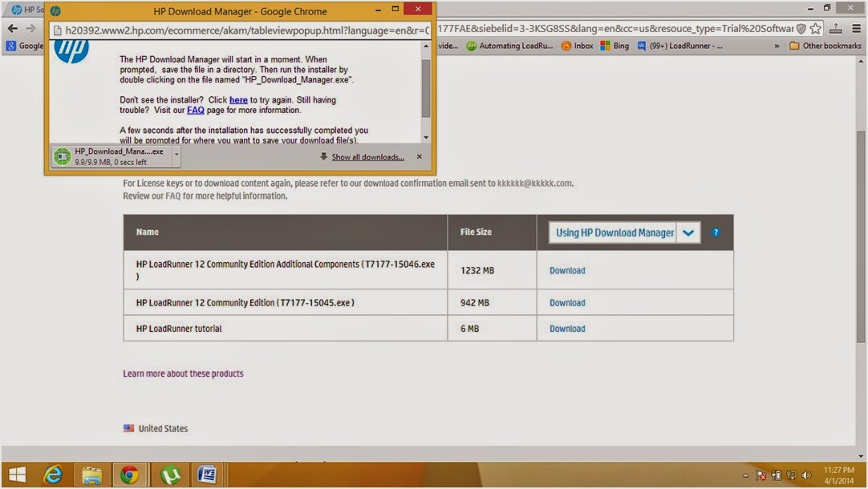Open uTorrent from taskbar
The width and height of the screenshot is (868, 489).
(x=171, y=475)
